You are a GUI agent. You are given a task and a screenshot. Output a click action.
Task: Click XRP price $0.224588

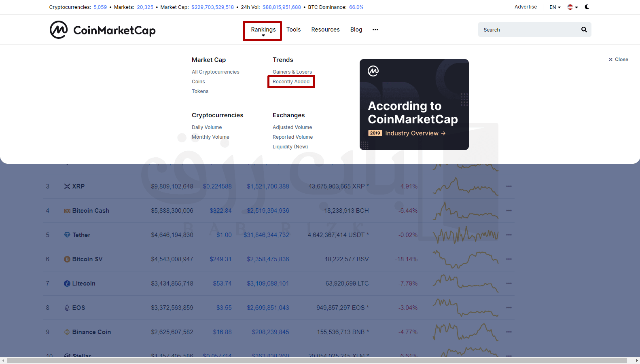pyautogui.click(x=217, y=186)
